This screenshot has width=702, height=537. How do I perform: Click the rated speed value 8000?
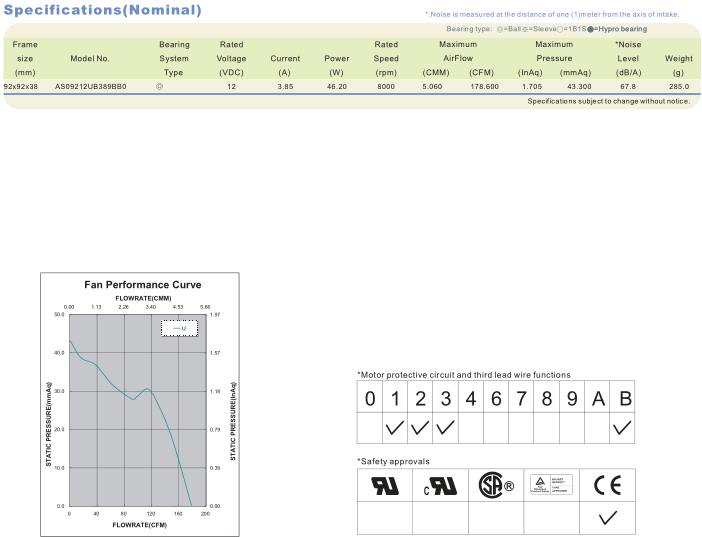[x=386, y=86]
